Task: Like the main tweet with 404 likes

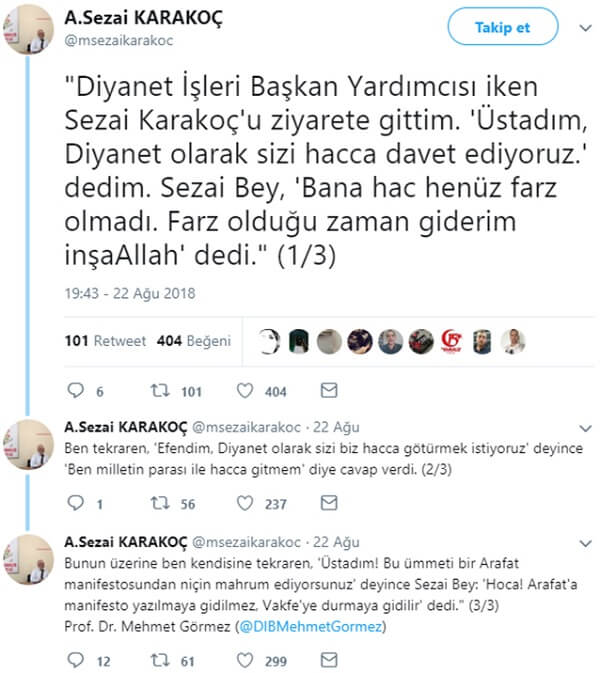Action: (245, 391)
